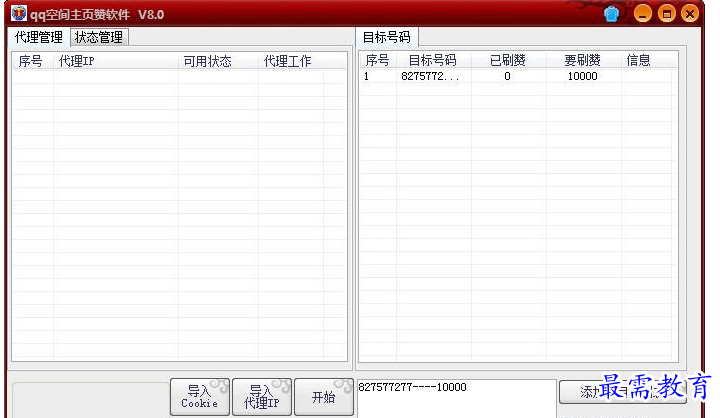Viewport: 720px width, 418px height.
Task: Switch to the 代理管理 tab
Action: pos(39,37)
